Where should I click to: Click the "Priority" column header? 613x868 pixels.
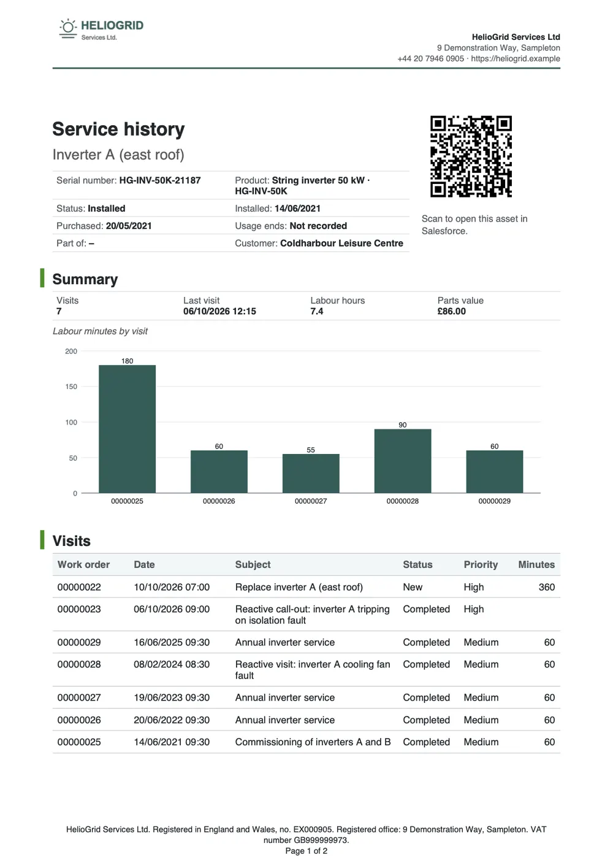481,564
